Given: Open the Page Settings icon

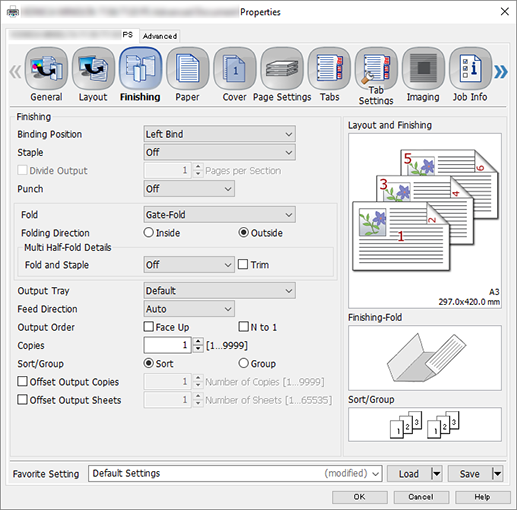Looking at the screenshot, I should [x=282, y=69].
